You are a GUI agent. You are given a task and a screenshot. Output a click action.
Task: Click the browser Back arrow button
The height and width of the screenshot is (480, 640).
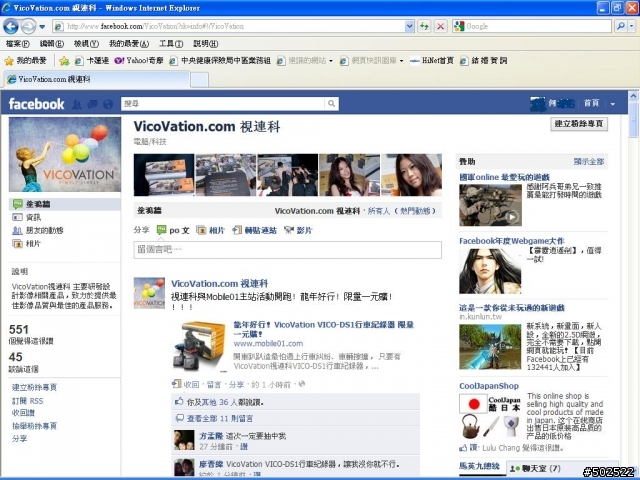[x=11, y=27]
